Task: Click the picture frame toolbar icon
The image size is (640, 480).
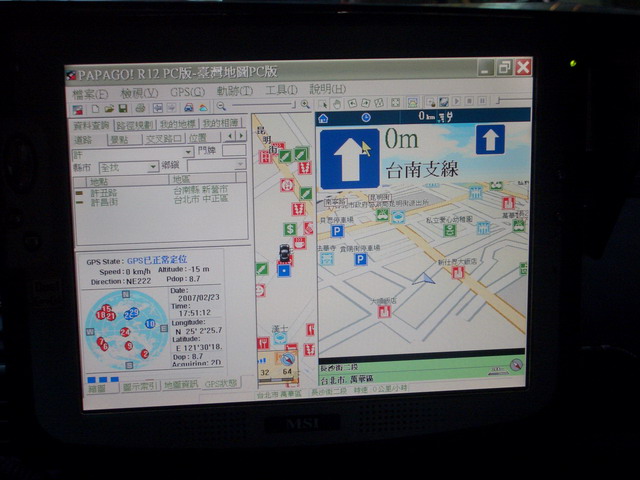Action: point(413,102)
